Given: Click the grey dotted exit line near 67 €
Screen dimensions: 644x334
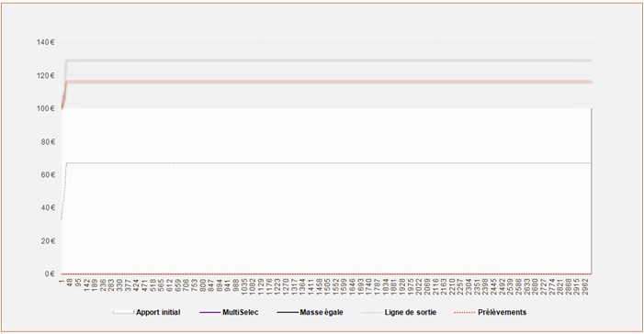Looking at the screenshot, I should [x=329, y=163].
